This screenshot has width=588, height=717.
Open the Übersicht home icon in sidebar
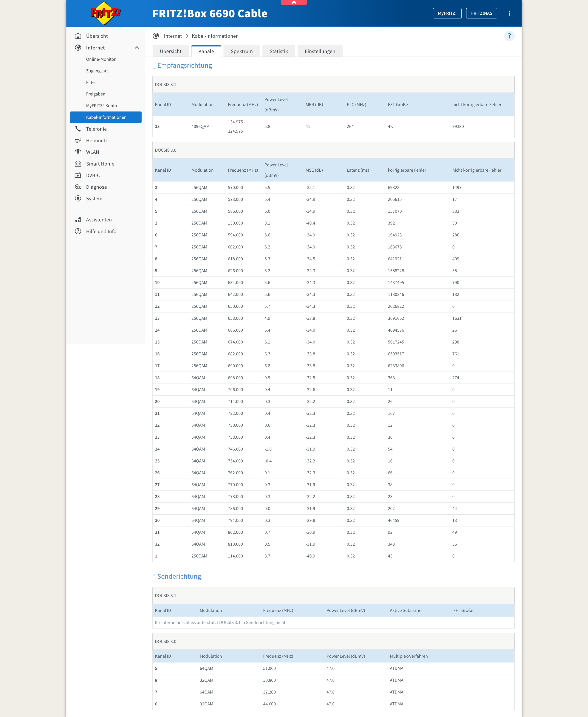[78, 36]
